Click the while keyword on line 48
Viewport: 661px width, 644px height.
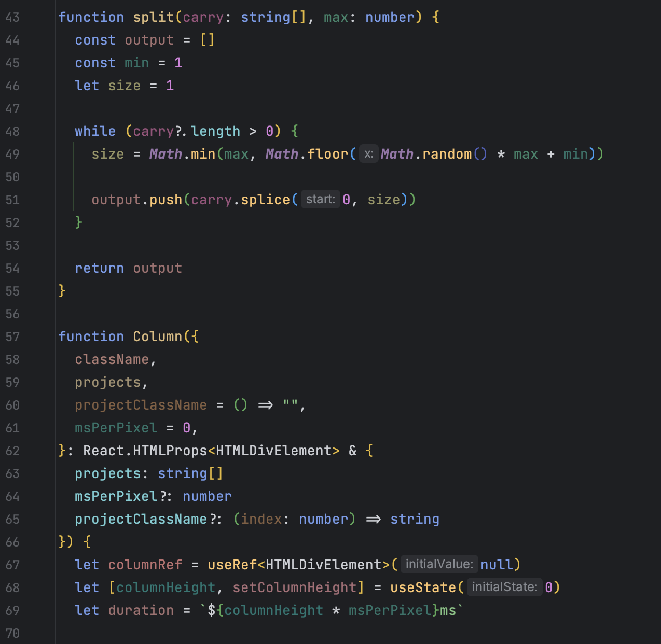(x=95, y=131)
